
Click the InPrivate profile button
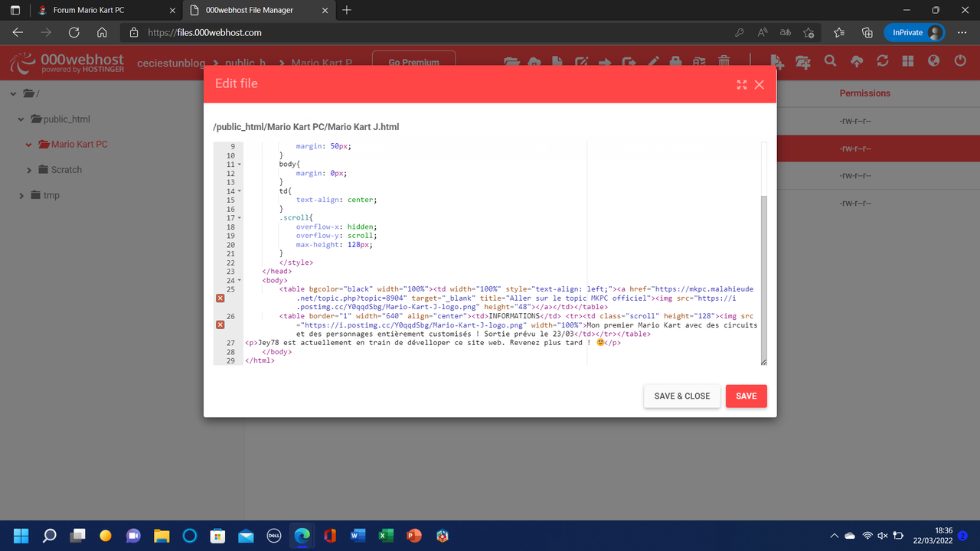[x=915, y=33]
